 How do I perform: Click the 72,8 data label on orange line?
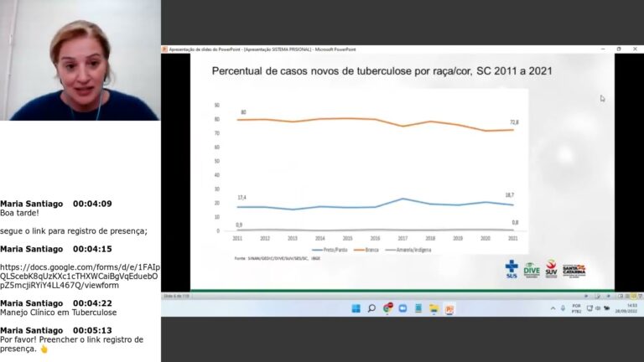point(514,122)
